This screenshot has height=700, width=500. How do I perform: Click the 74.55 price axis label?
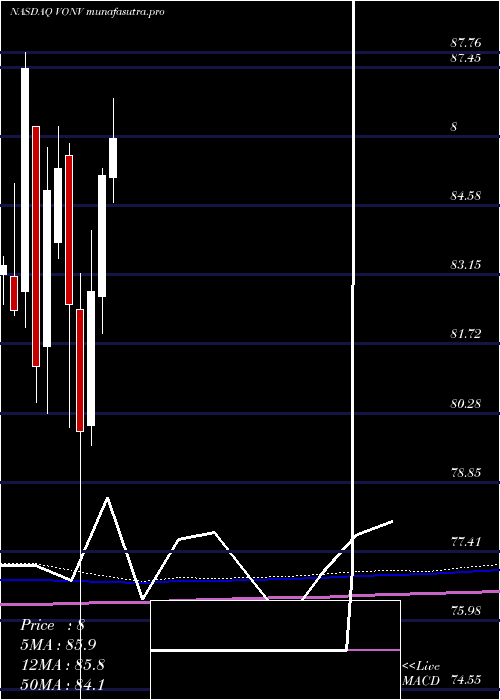coord(467,680)
